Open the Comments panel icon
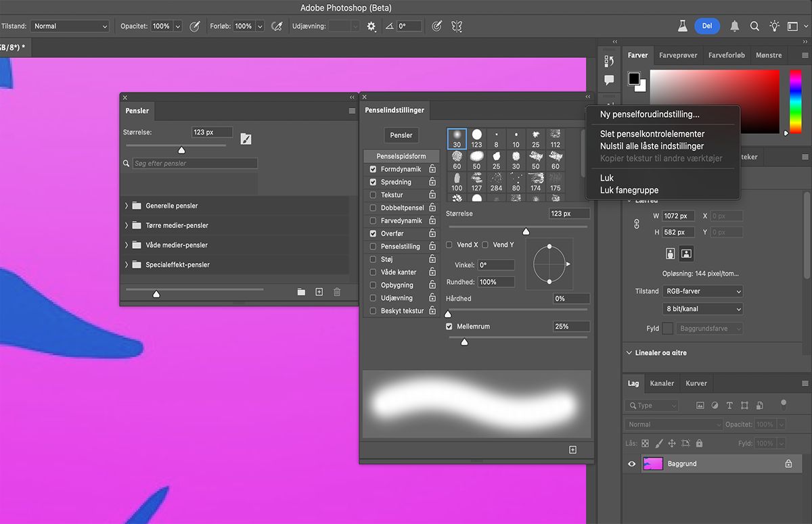Image resolution: width=812 pixels, height=524 pixels. [x=609, y=80]
